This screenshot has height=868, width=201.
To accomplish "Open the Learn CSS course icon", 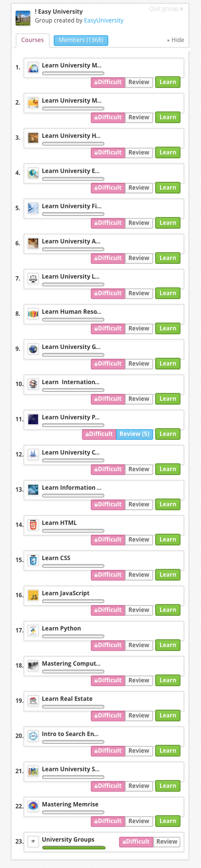I will click(33, 560).
